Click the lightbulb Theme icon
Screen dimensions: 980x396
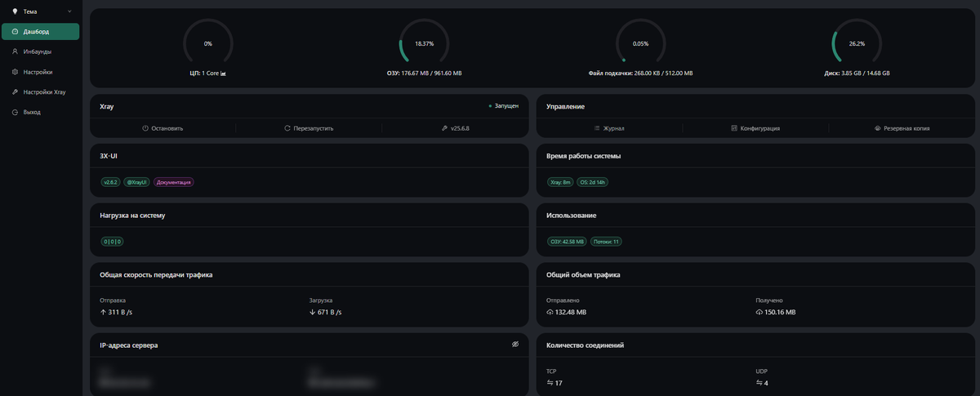point(15,11)
